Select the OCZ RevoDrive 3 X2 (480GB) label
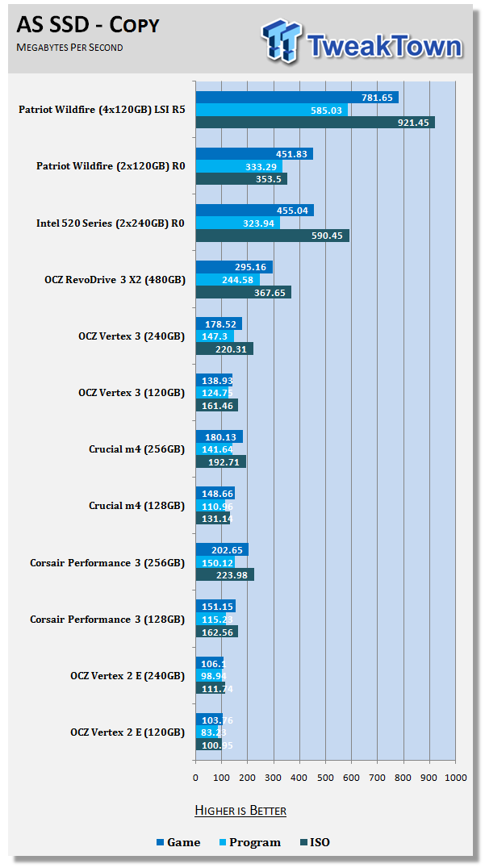 click(115, 280)
